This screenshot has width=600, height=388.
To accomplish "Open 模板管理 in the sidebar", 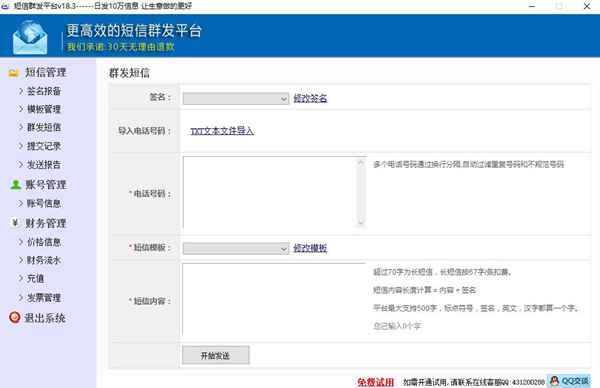I will [44, 109].
